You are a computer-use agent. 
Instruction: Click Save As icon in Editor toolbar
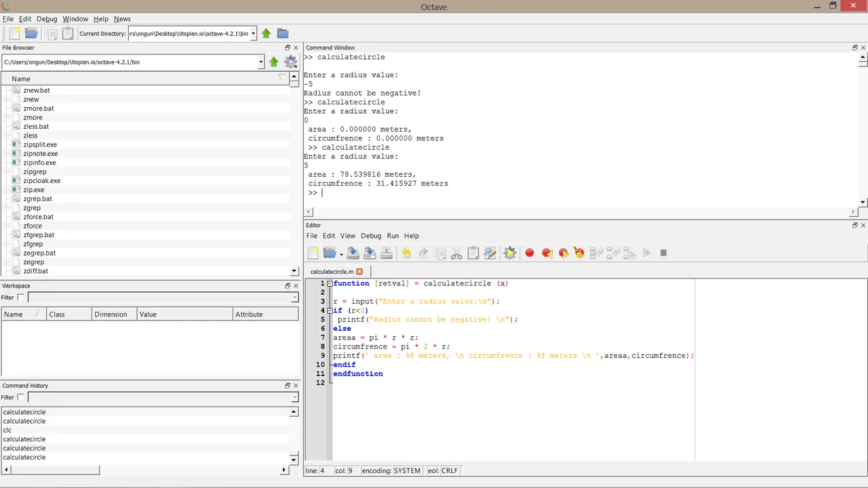[370, 253]
